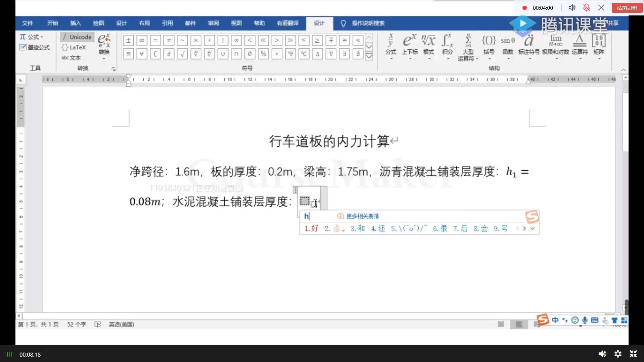644x362 pixels.
Task: Open the Home tab
Action: coord(53,23)
